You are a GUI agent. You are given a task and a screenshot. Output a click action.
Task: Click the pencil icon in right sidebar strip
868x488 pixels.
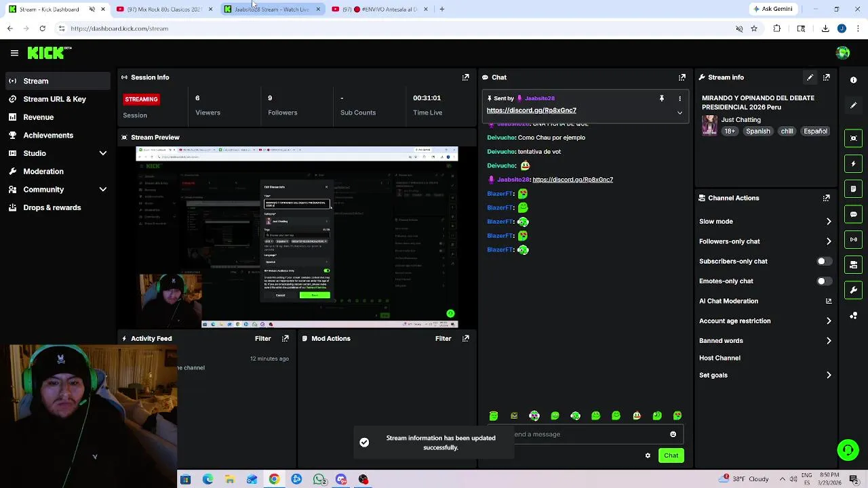(x=854, y=105)
